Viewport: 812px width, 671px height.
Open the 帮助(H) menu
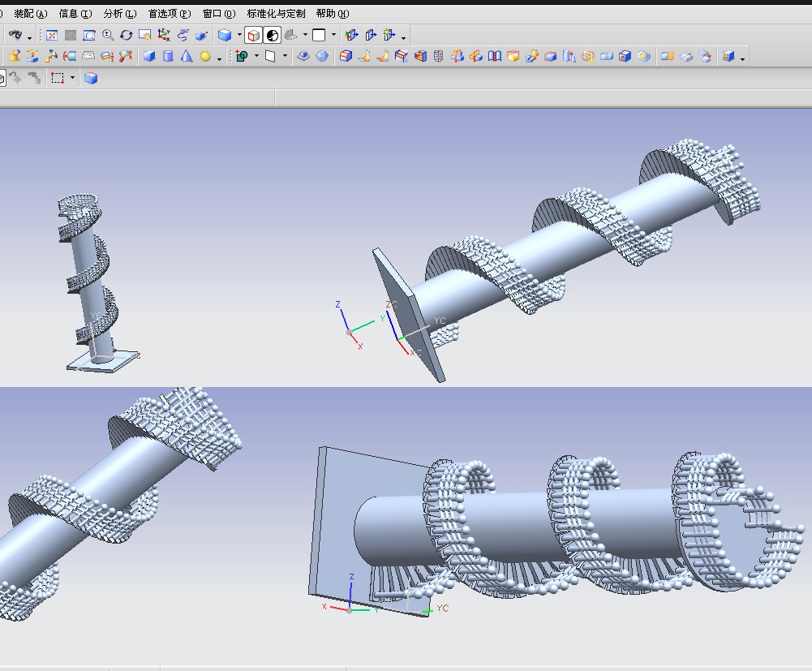[333, 14]
